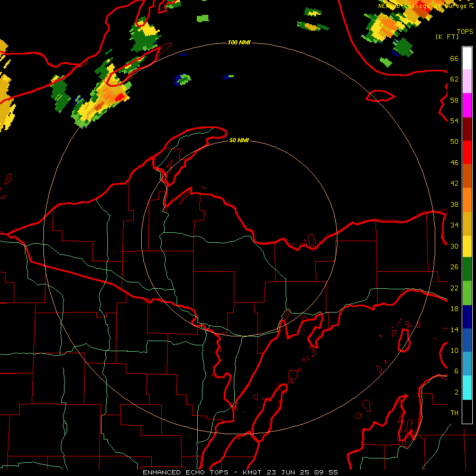Viewport: 476px width, 476px height.
Task: Click the light green 22 kft legend swatch
Action: click(467, 293)
